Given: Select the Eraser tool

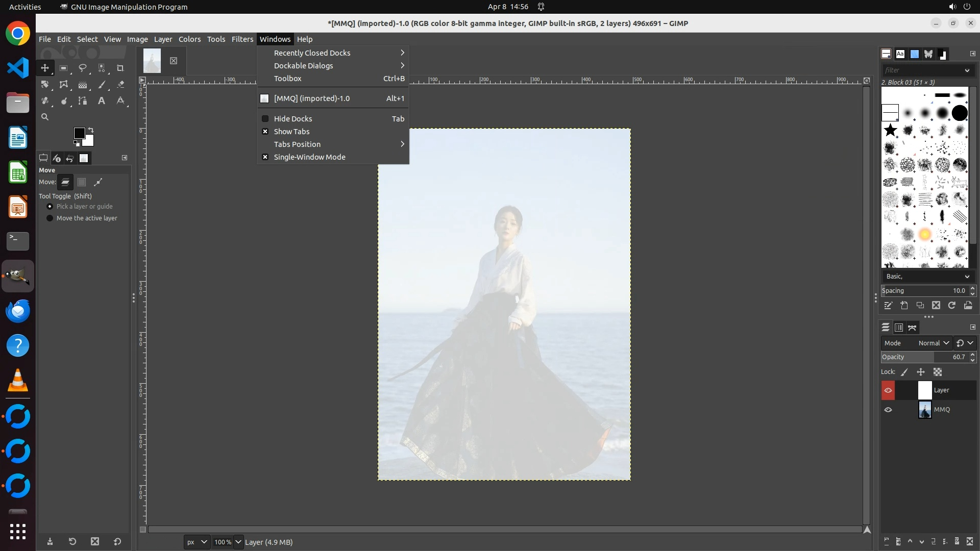Looking at the screenshot, I should (x=120, y=85).
